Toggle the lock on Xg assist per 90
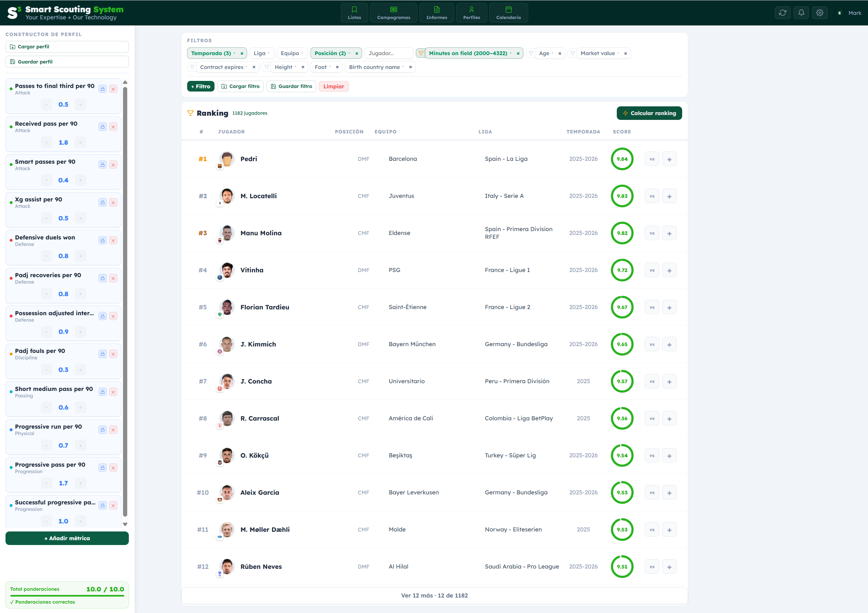This screenshot has height=613, width=868. (102, 202)
